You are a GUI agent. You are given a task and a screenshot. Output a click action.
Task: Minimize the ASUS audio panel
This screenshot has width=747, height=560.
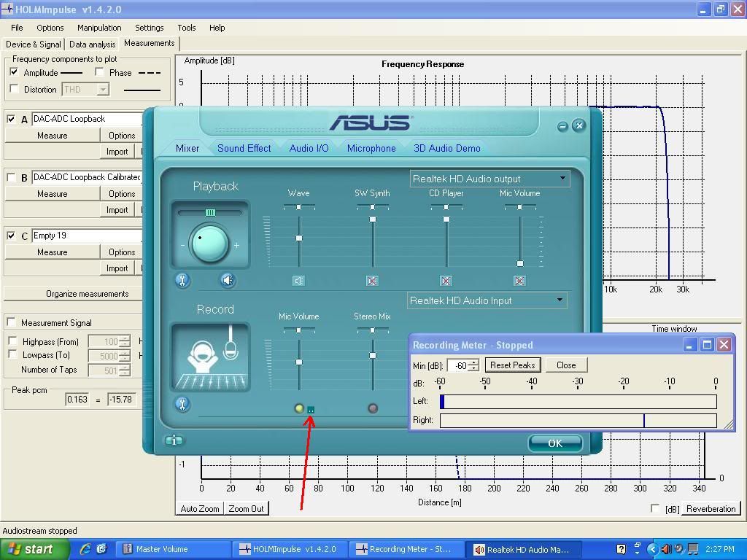(x=562, y=126)
